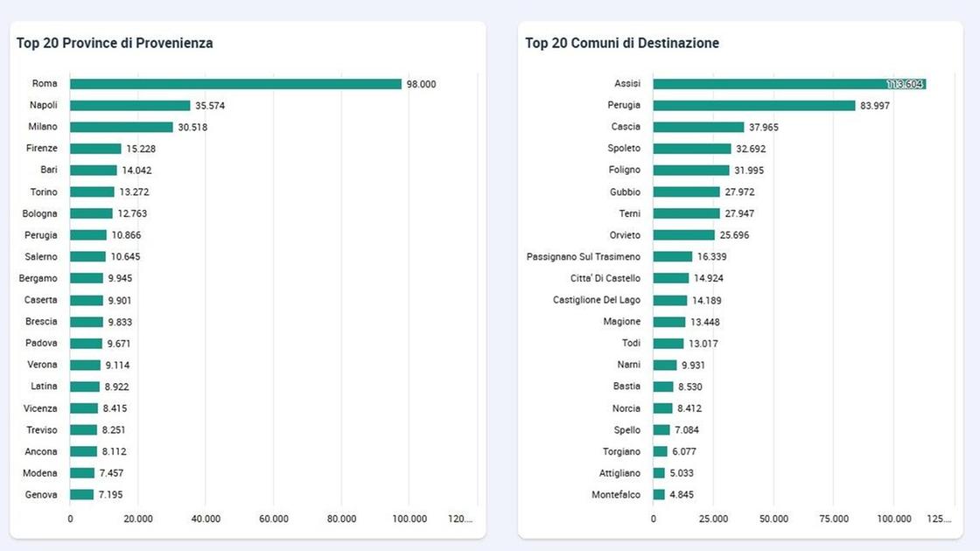This screenshot has height=551, width=980.
Task: Click the value 8.251 for Treviso
Action: pos(114,429)
